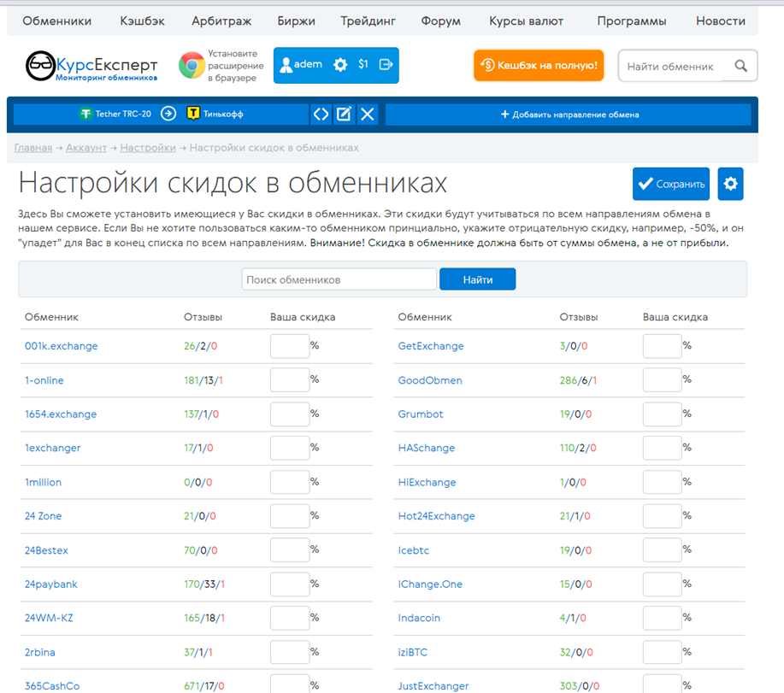This screenshot has height=693, width=784.
Task: Open the Биржи menu item
Action: click(296, 21)
